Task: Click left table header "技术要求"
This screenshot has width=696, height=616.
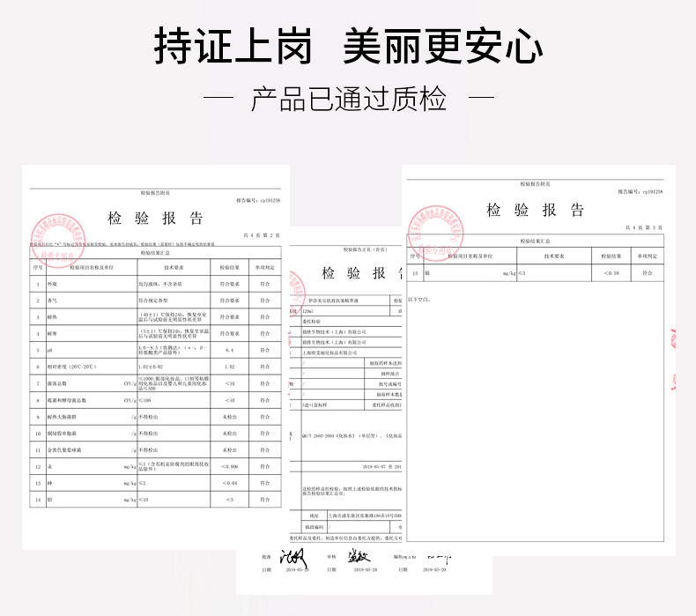Action: point(174,267)
